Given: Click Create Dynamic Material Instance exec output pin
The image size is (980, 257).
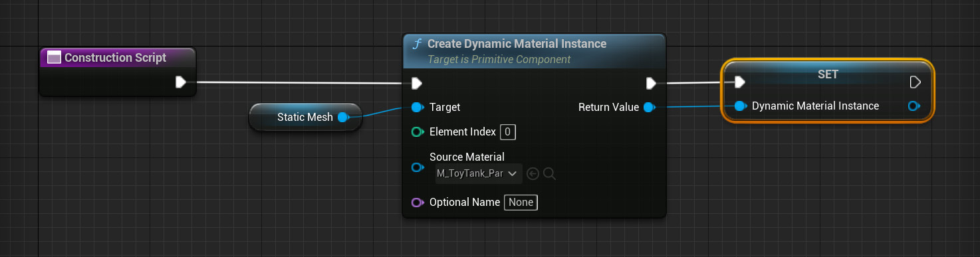Looking at the screenshot, I should [652, 83].
